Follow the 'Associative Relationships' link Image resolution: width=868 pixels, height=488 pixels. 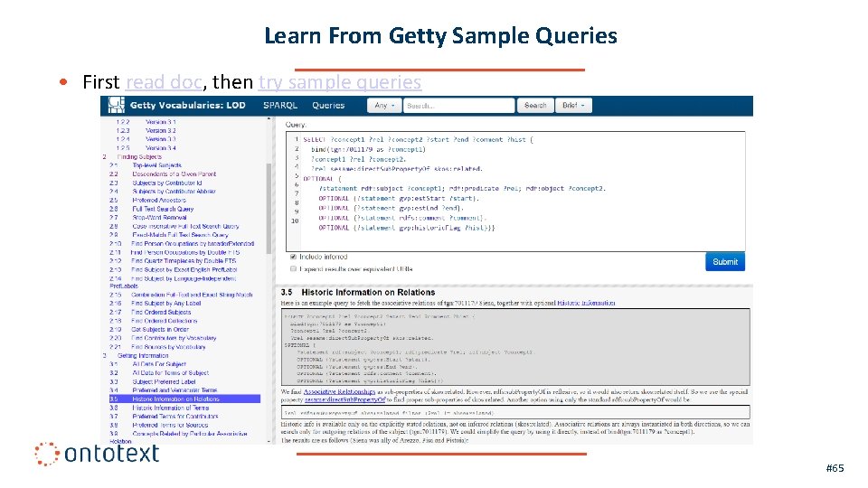click(339, 391)
